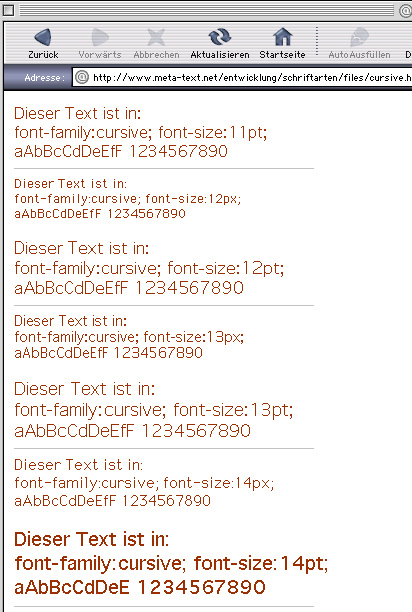Click the @ page icon in address bar
The height and width of the screenshot is (612, 412).
point(82,77)
